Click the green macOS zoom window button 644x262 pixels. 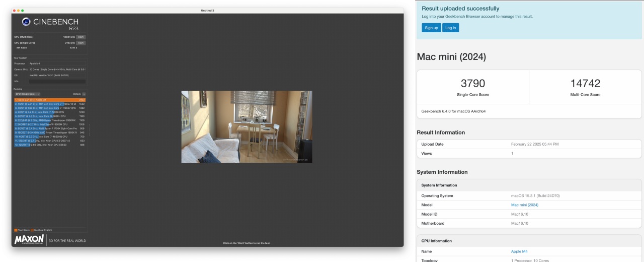click(x=22, y=11)
